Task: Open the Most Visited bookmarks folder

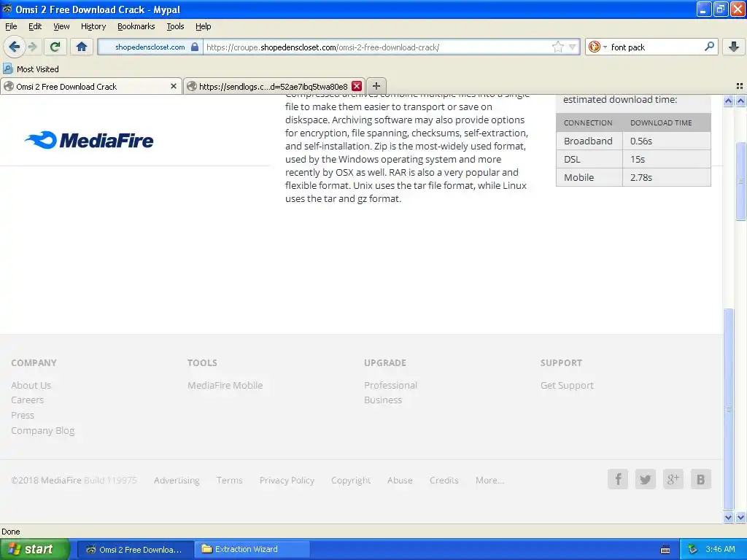Action: click(31, 69)
